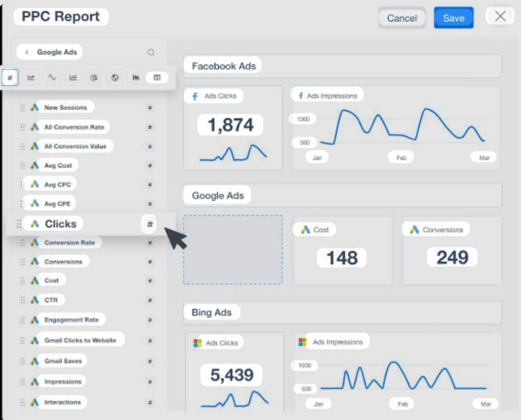Screen dimensions: 521x420
Task: Click the empty dashed widget placeholder
Action: [233, 250]
